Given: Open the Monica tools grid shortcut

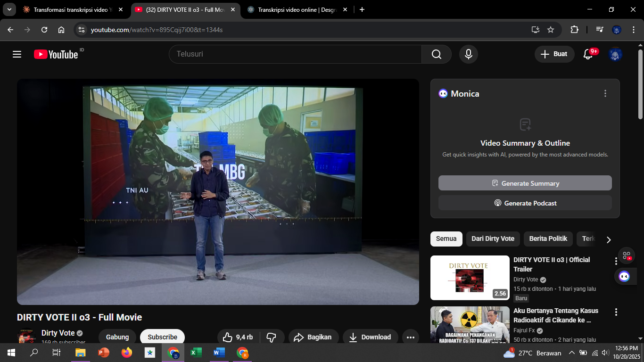Looking at the screenshot, I should (x=627, y=255).
